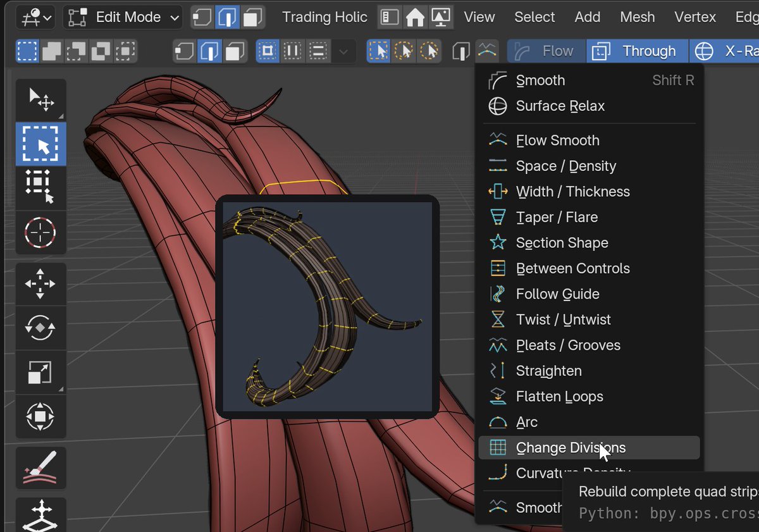Activate the Select Box tool
Image resolution: width=759 pixels, height=532 pixels.
pos(41,144)
